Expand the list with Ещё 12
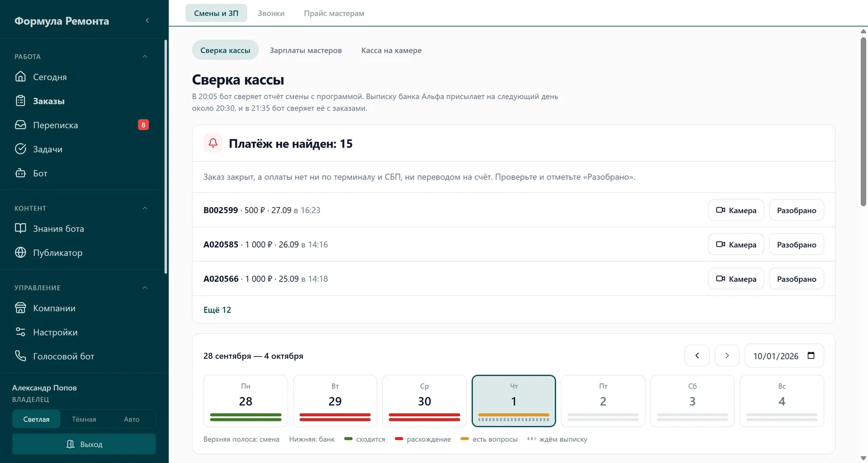 (x=217, y=310)
